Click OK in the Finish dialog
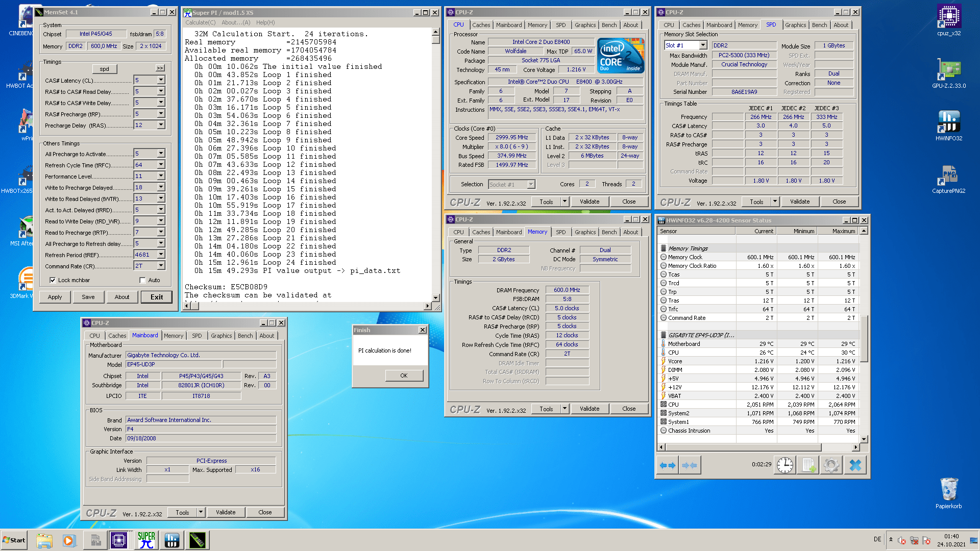 404,375
